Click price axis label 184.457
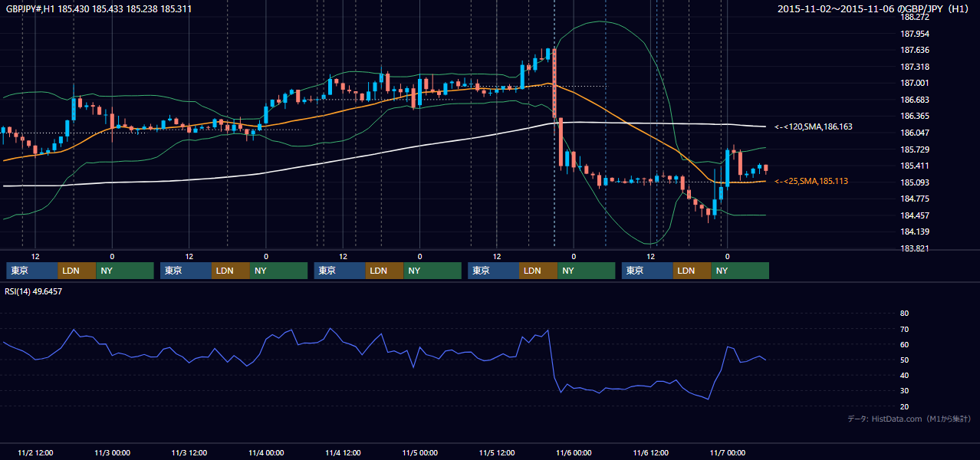Viewport: 980px width, 460px height. [915, 215]
